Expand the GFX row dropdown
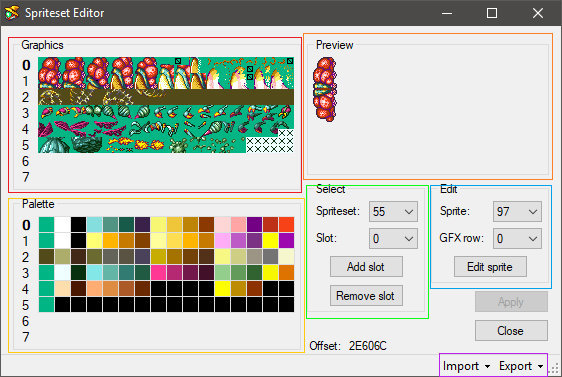The height and width of the screenshot is (377, 562). (x=517, y=238)
